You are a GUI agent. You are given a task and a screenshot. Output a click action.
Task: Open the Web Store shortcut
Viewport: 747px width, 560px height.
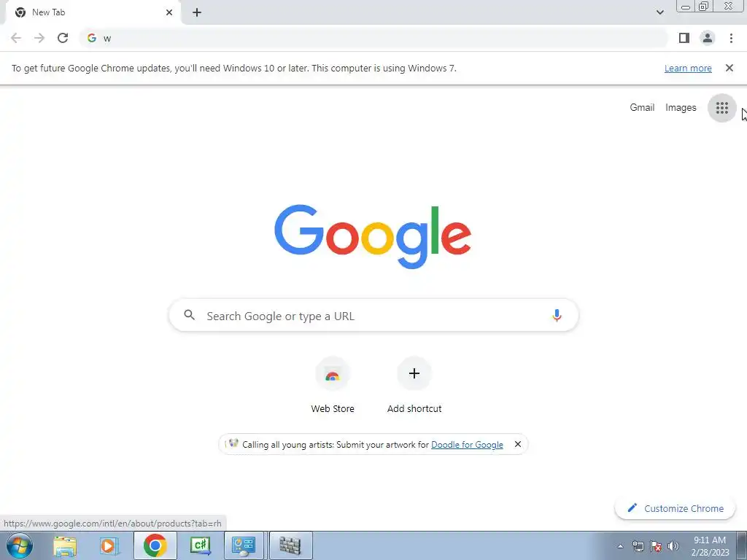pos(333,385)
